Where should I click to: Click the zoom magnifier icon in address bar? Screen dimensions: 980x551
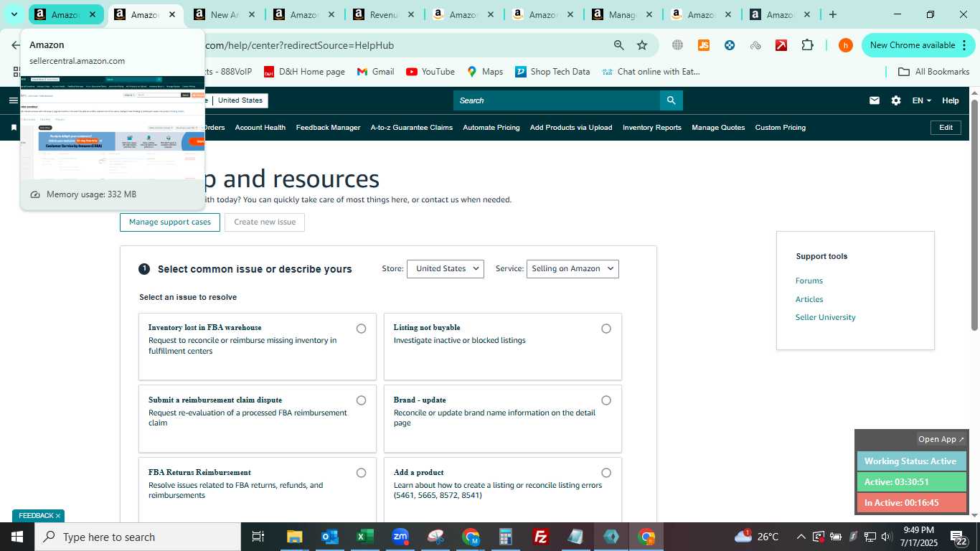pyautogui.click(x=618, y=45)
